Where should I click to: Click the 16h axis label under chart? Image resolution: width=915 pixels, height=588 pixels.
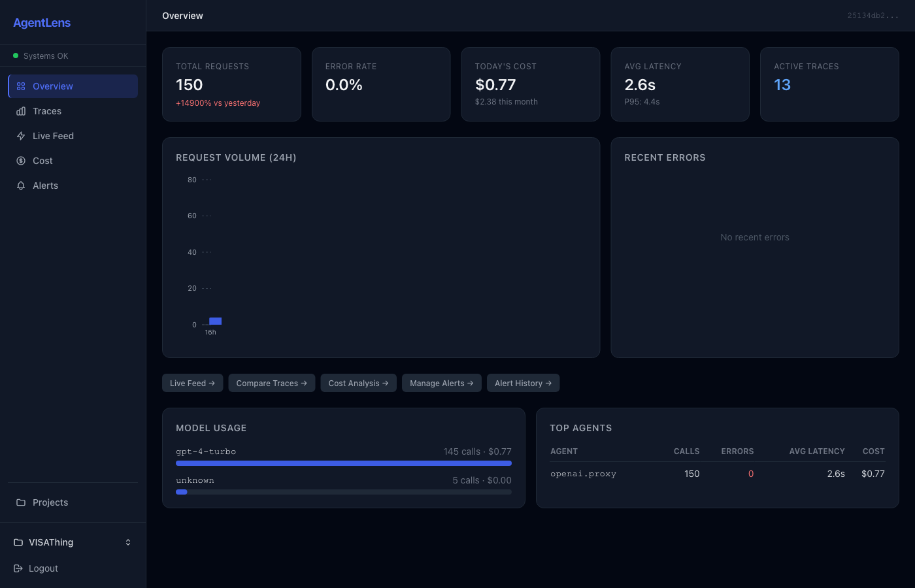coord(210,333)
